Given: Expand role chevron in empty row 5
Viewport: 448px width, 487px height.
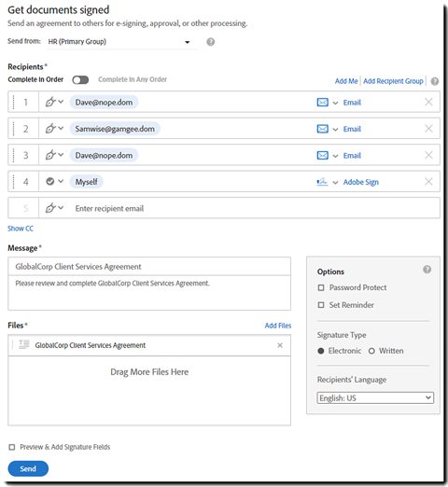Looking at the screenshot, I should point(61,207).
